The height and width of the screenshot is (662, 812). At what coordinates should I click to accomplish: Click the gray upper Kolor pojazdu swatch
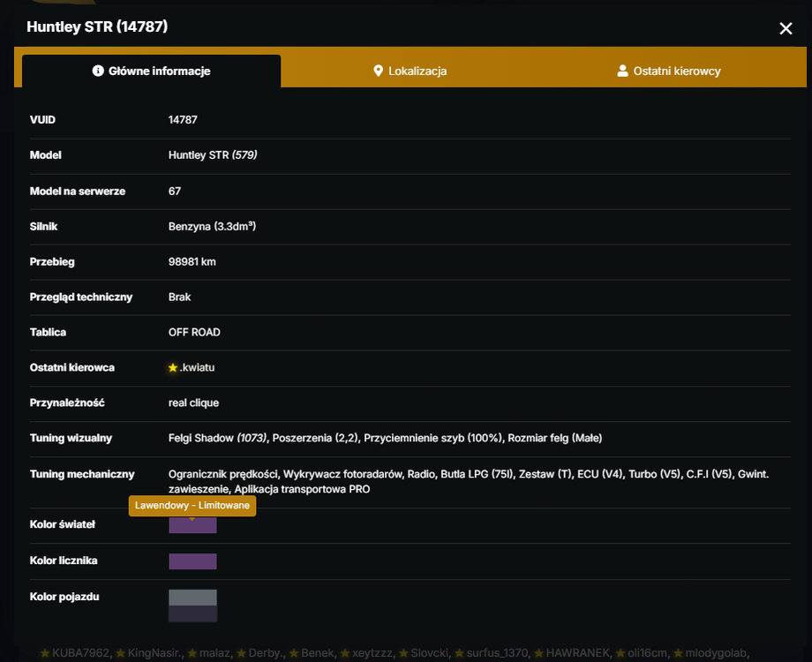[x=192, y=598]
